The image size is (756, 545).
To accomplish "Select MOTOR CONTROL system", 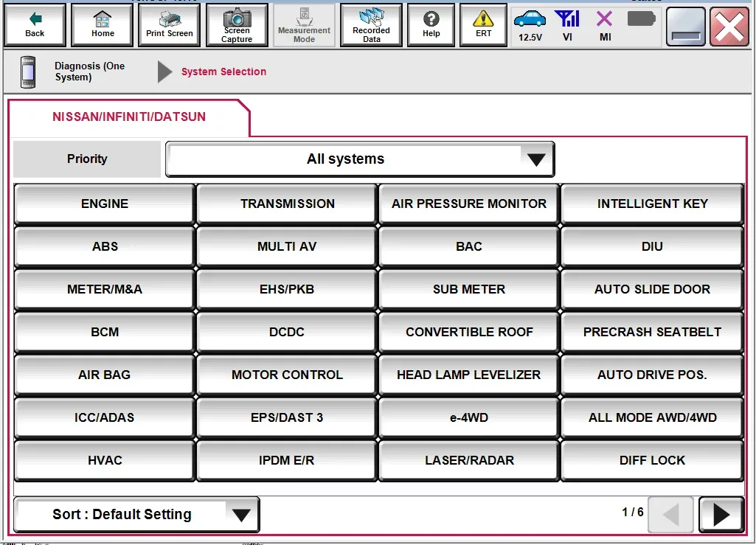I will click(287, 375).
